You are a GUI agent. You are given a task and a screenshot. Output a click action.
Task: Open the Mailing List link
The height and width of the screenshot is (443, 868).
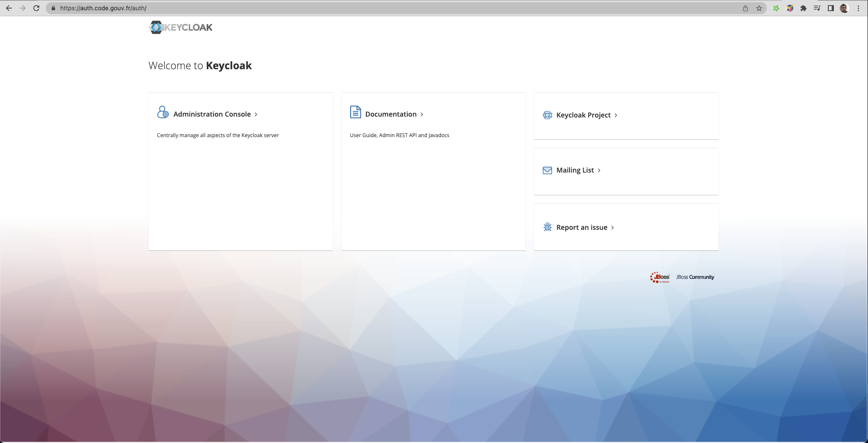tap(575, 170)
